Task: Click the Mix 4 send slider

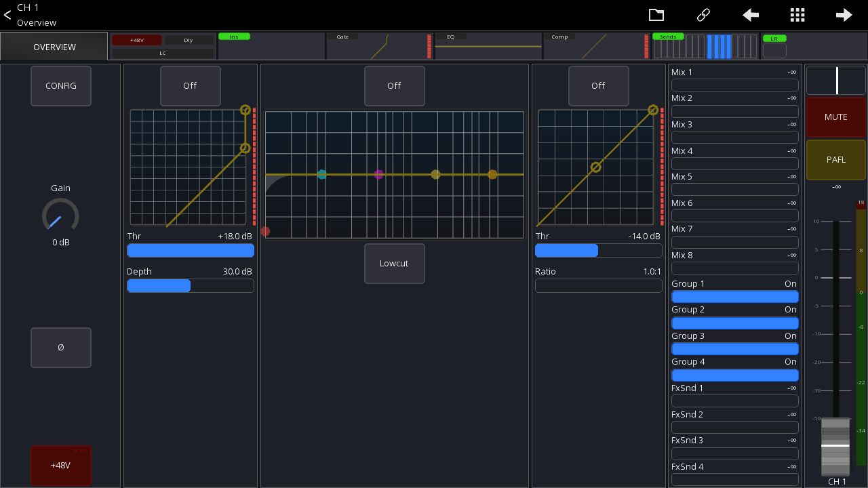Action: point(734,163)
